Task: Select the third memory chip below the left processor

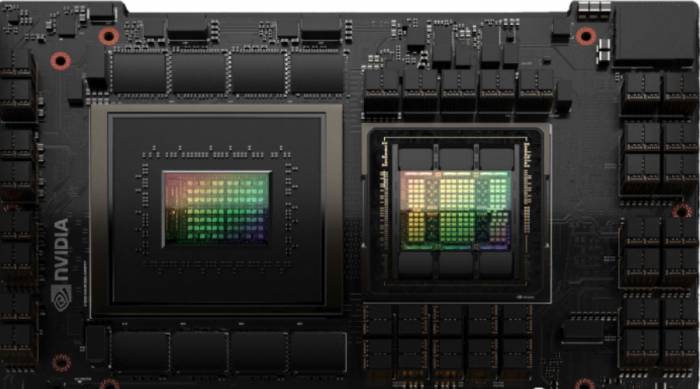Action: pyautogui.click(x=259, y=352)
